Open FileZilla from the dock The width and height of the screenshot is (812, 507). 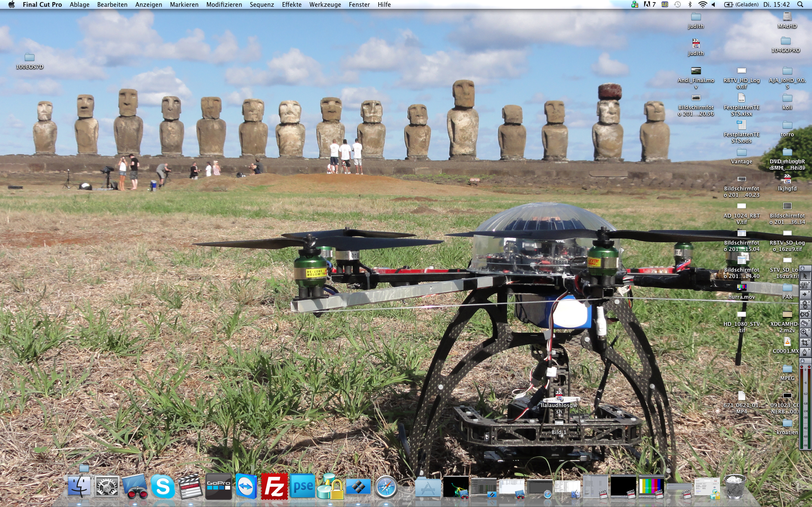274,487
